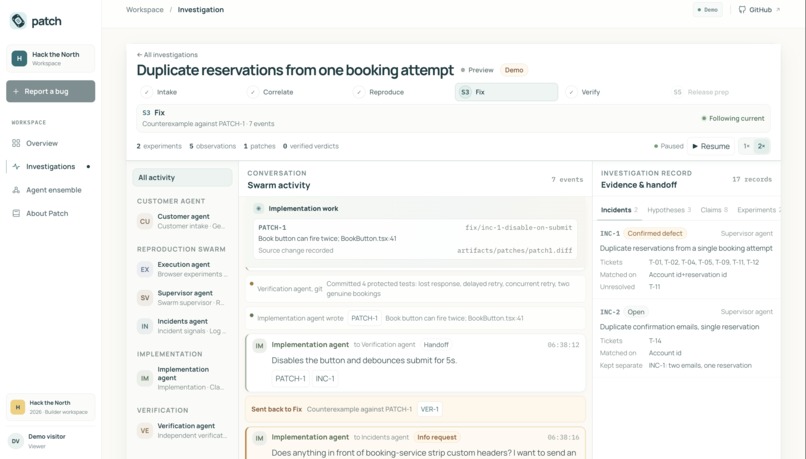Click PATCH-1 chip in Implementation agent wrote row
The height and width of the screenshot is (459, 806).
[x=364, y=318]
